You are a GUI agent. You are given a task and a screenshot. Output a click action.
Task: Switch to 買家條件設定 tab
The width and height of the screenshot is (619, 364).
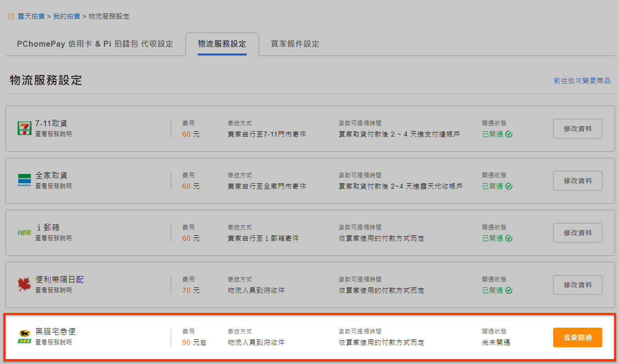(x=295, y=44)
